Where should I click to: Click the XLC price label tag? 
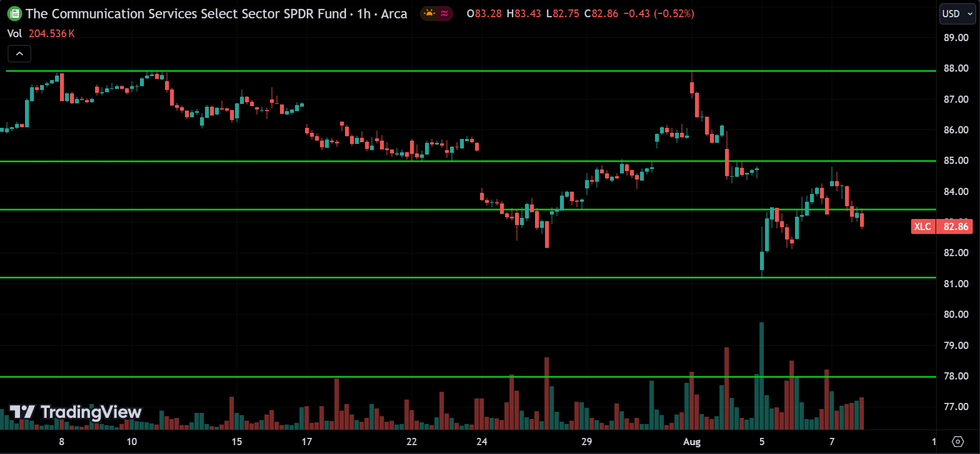tap(923, 227)
